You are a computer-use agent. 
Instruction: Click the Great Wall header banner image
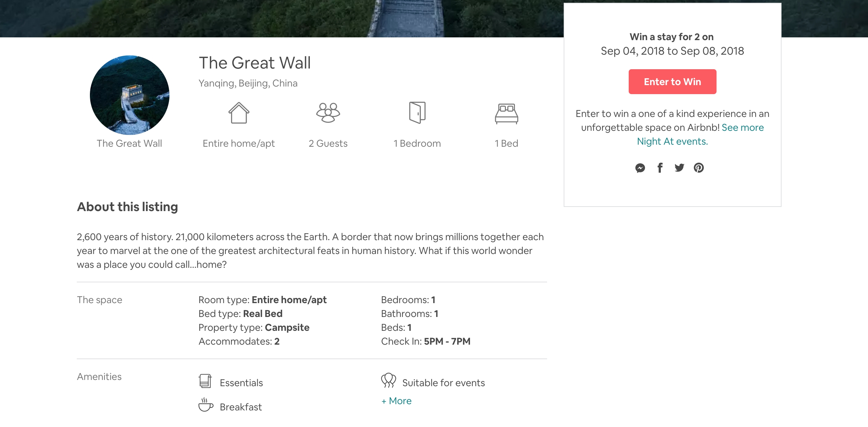tap(277, 18)
